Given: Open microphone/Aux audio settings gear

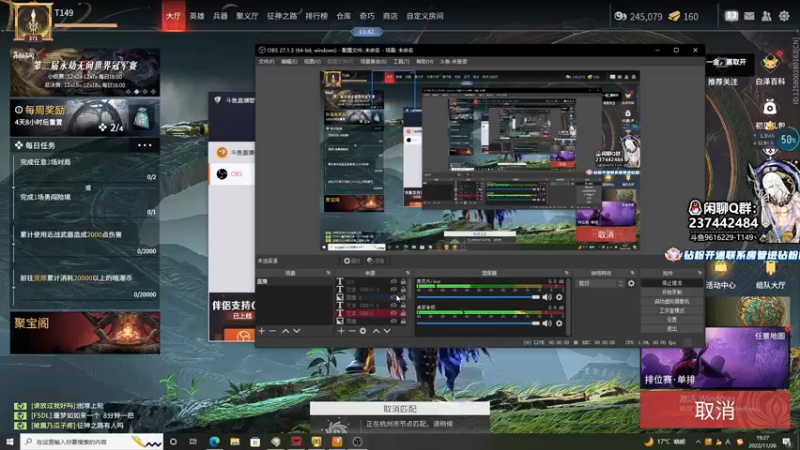Looking at the screenshot, I should click(x=559, y=297).
